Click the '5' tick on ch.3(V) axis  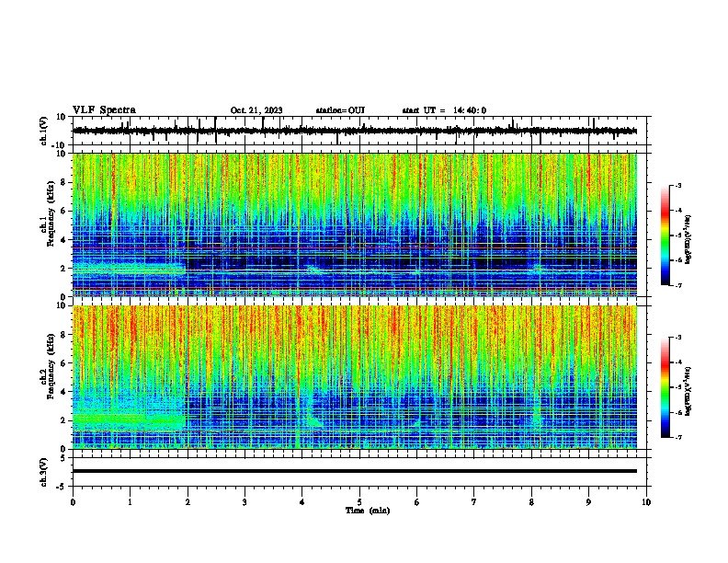tap(64, 458)
